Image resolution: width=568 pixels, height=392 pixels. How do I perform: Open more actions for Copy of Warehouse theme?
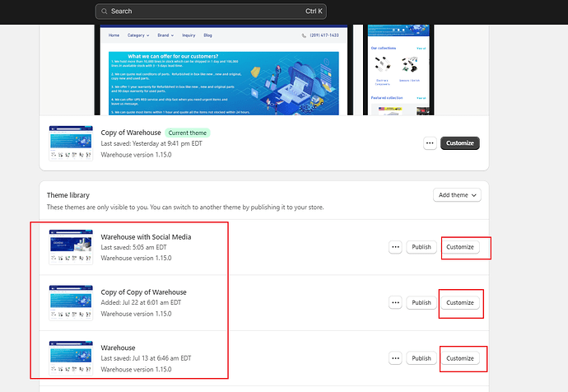click(x=430, y=143)
